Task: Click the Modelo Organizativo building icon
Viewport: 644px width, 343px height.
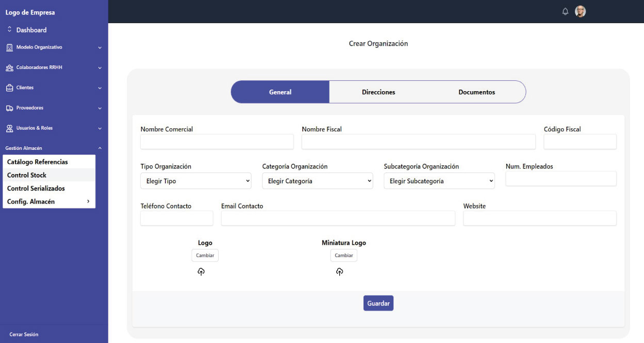Action: (9, 47)
